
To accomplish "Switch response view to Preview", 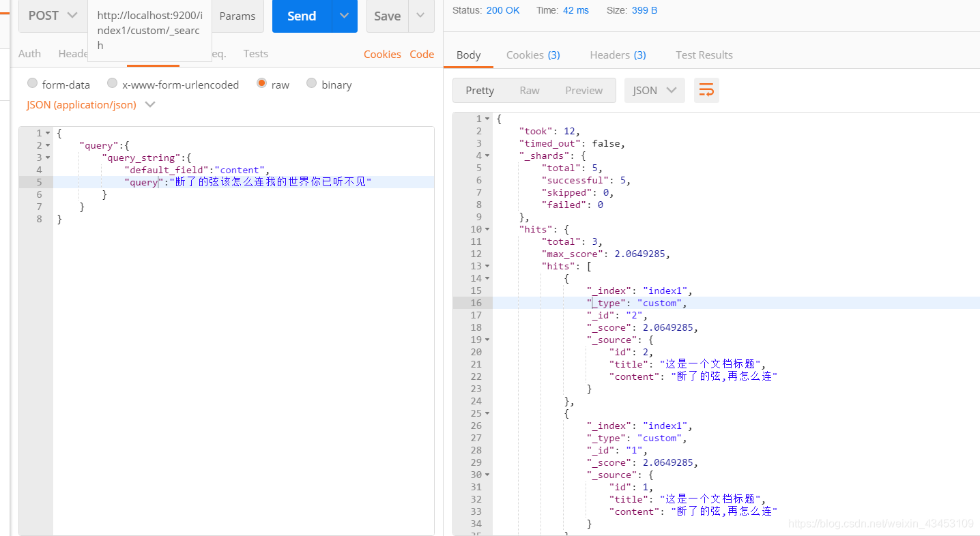I will point(583,90).
